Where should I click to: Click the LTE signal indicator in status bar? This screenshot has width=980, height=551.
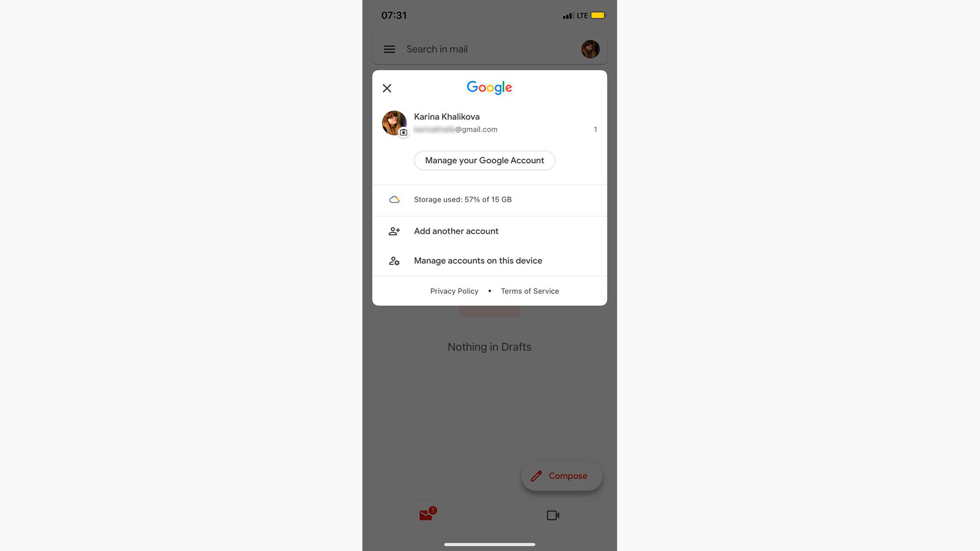581,15
